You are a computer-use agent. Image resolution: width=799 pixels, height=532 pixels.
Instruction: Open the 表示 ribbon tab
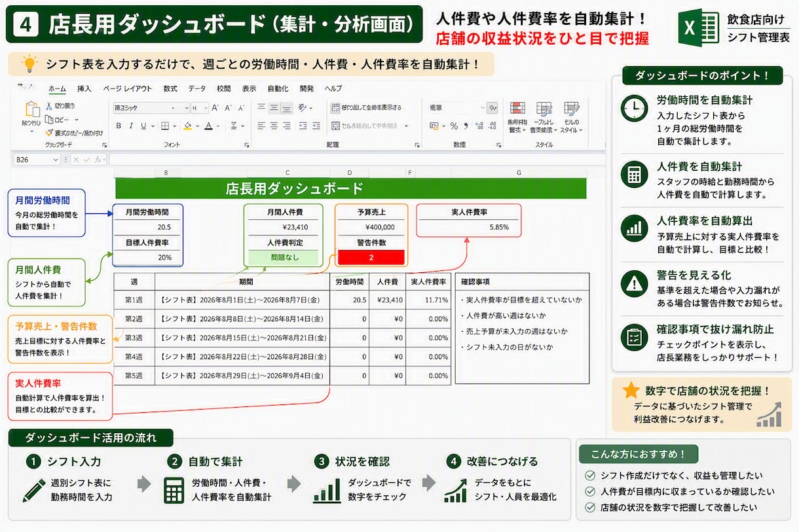pyautogui.click(x=249, y=88)
